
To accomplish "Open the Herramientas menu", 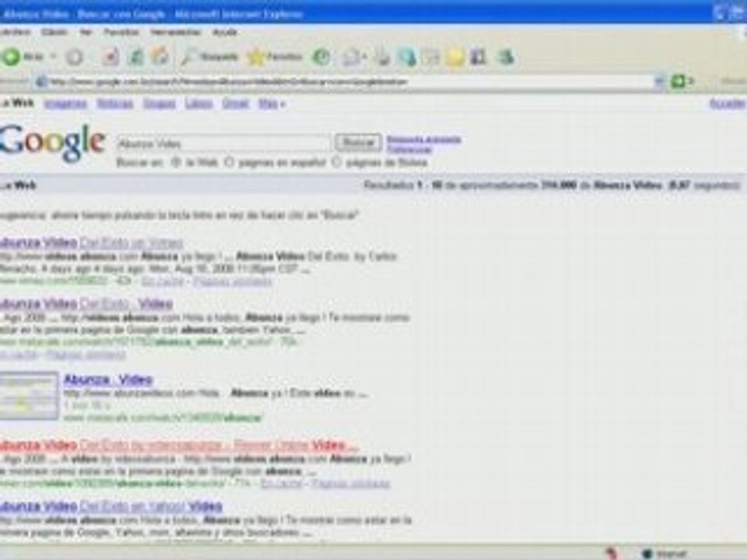I will pos(176,32).
